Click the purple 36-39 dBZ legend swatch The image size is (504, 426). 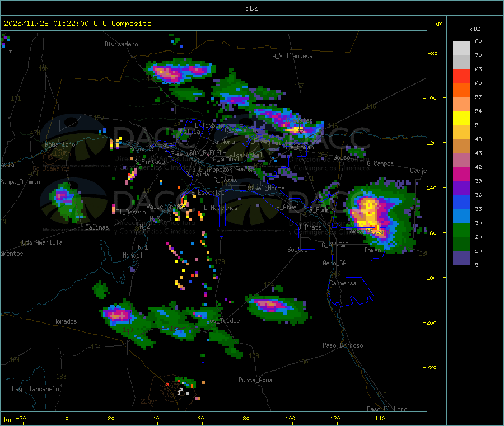click(x=461, y=188)
